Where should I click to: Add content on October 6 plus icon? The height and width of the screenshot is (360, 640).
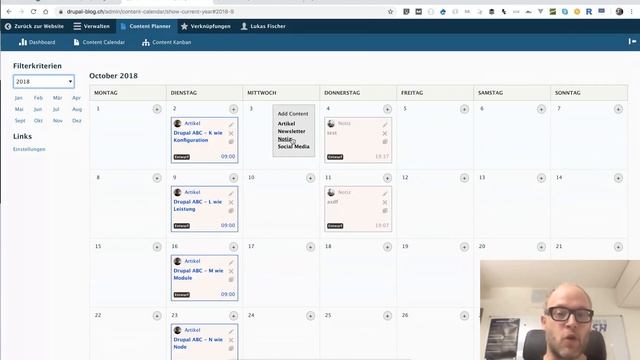(541, 109)
